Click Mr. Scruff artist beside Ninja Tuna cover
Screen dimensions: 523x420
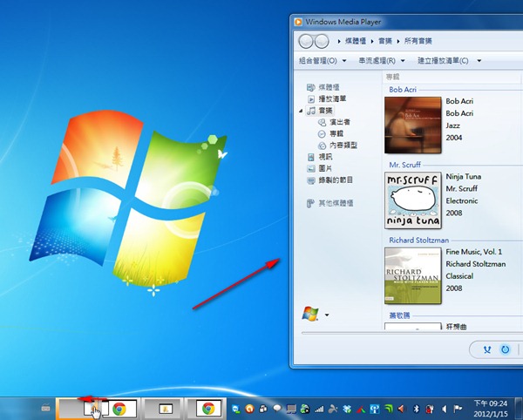(462, 189)
